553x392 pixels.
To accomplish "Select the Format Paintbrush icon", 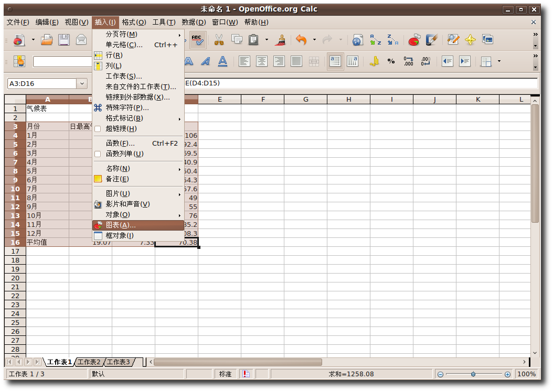I will tap(281, 40).
